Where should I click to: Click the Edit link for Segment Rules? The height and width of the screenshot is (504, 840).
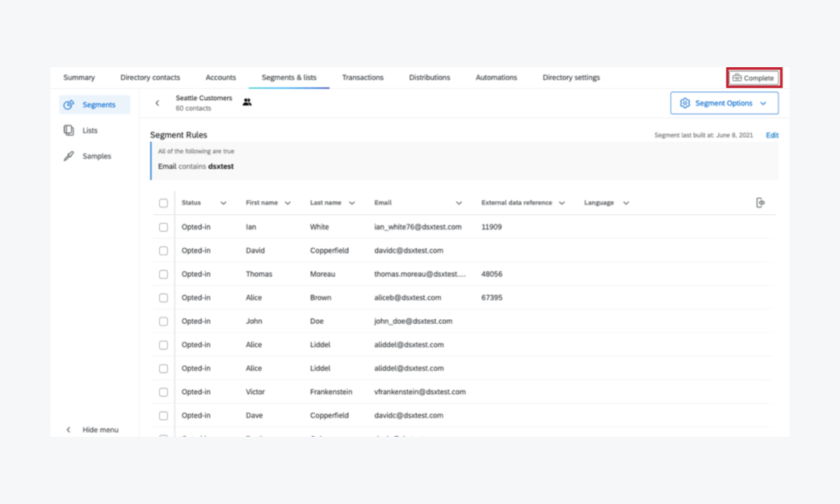[x=771, y=134]
